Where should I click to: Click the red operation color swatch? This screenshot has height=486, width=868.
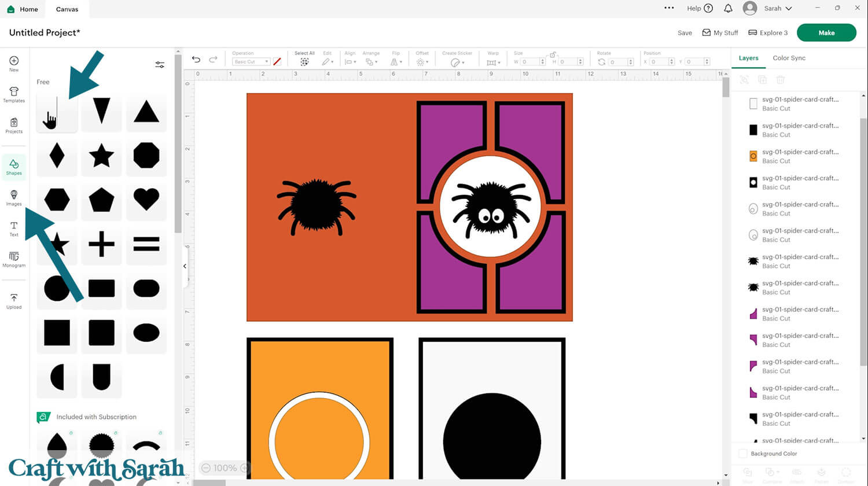click(277, 61)
